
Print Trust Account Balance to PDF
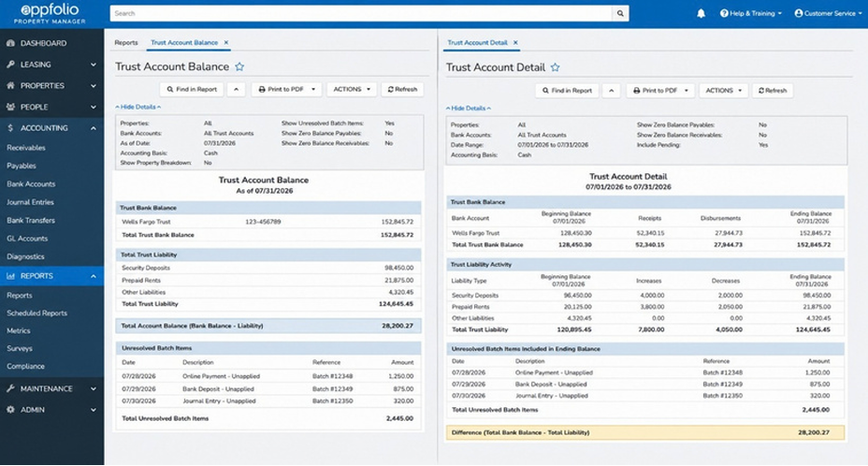pyautogui.click(x=286, y=89)
